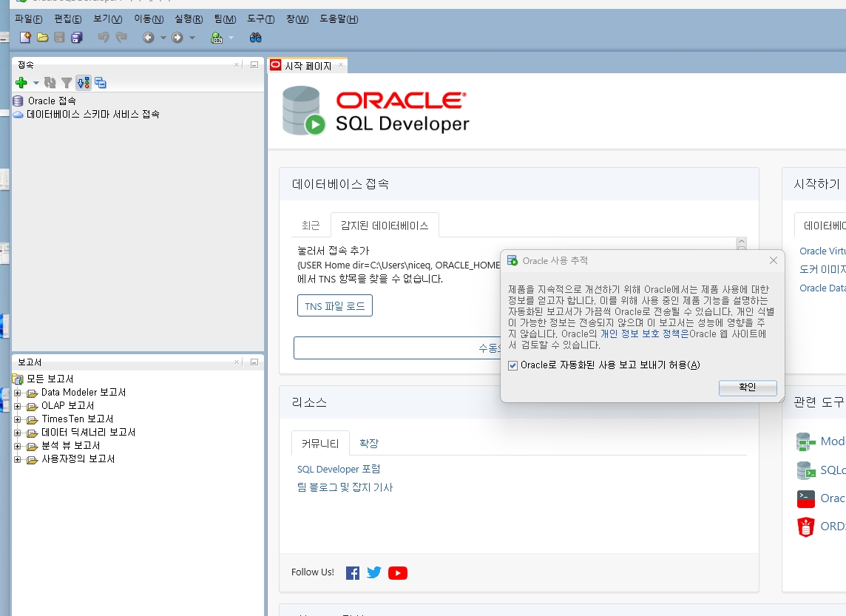Open the 실행(R) menu
The image size is (846, 616).
point(189,19)
